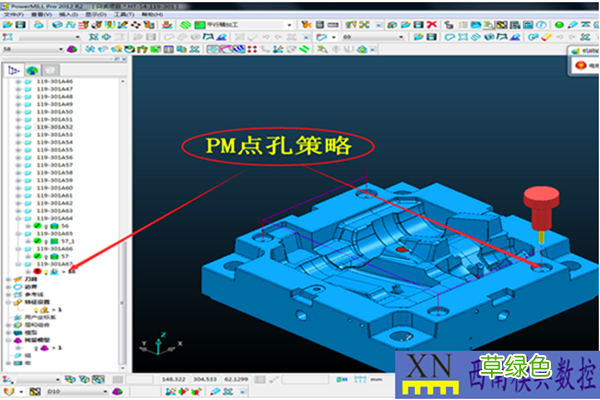Click the Y coordinate field 304.533
This screenshot has width=600, height=400.
tap(205, 379)
